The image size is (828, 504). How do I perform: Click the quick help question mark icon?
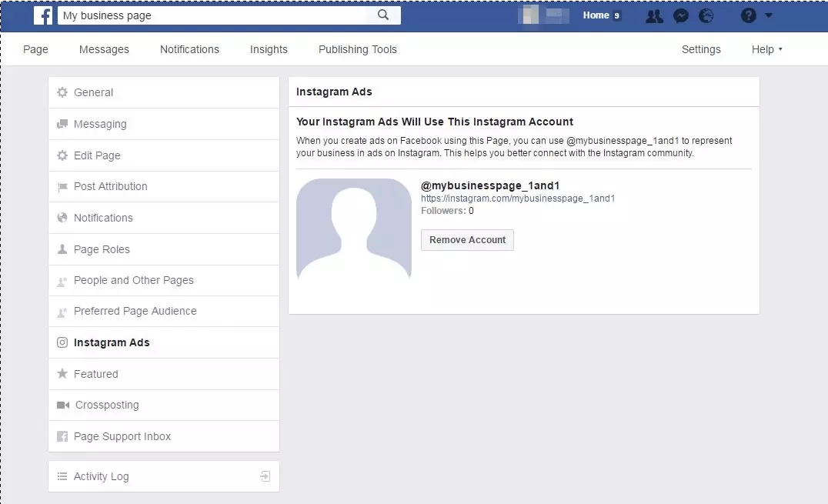click(x=748, y=15)
